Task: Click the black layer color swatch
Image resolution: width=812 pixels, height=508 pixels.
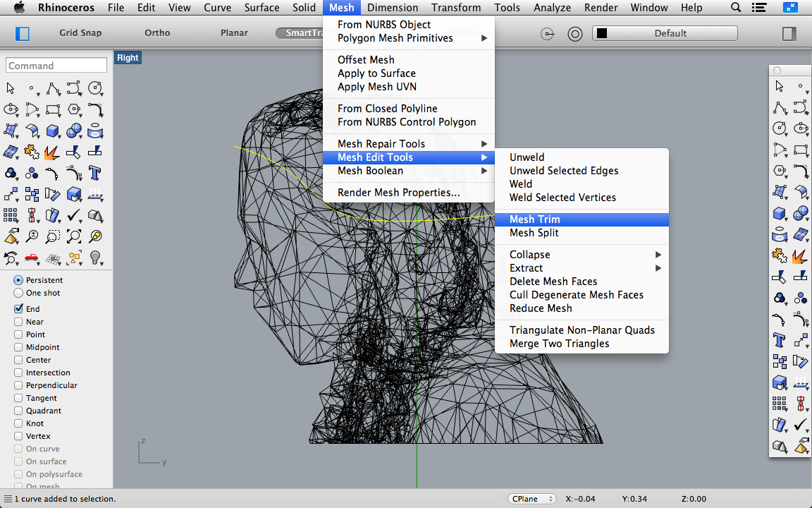Action: (x=602, y=34)
